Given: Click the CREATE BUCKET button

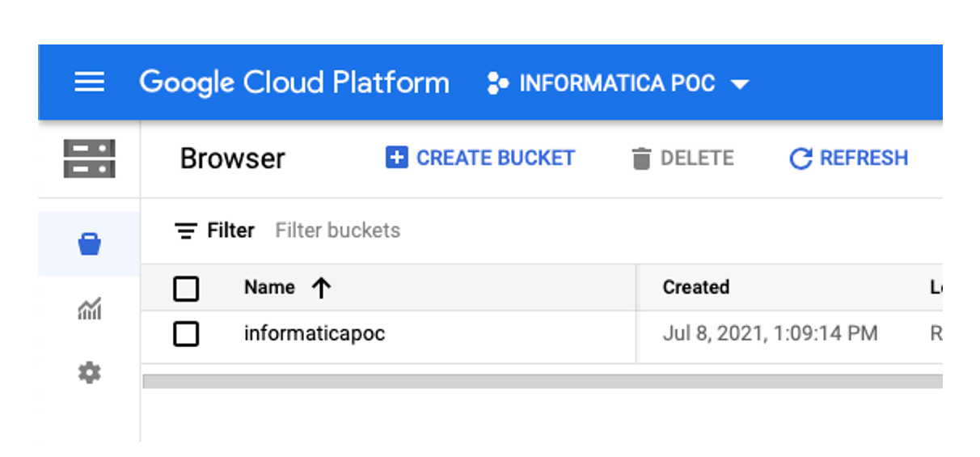Looking at the screenshot, I should tap(480, 158).
